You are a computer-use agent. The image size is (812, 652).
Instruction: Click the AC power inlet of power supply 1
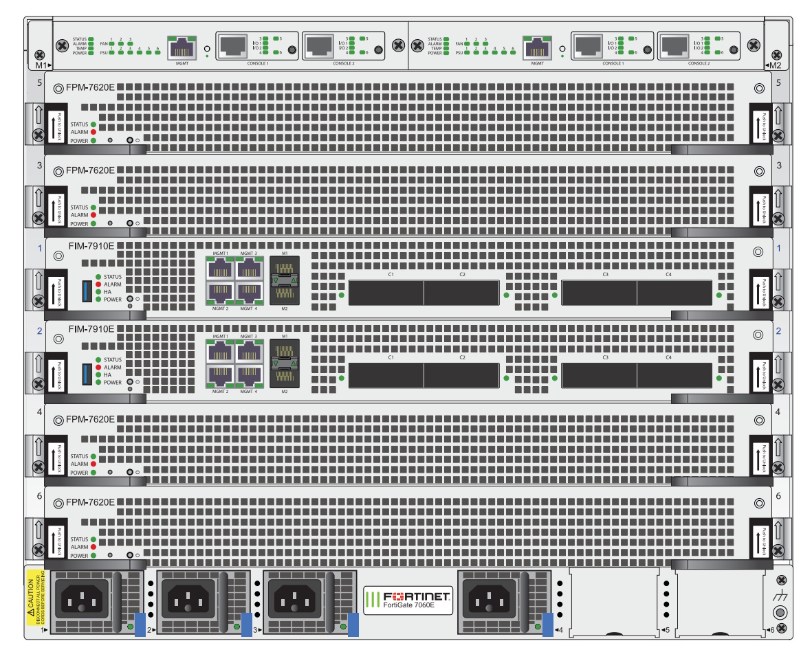click(82, 598)
